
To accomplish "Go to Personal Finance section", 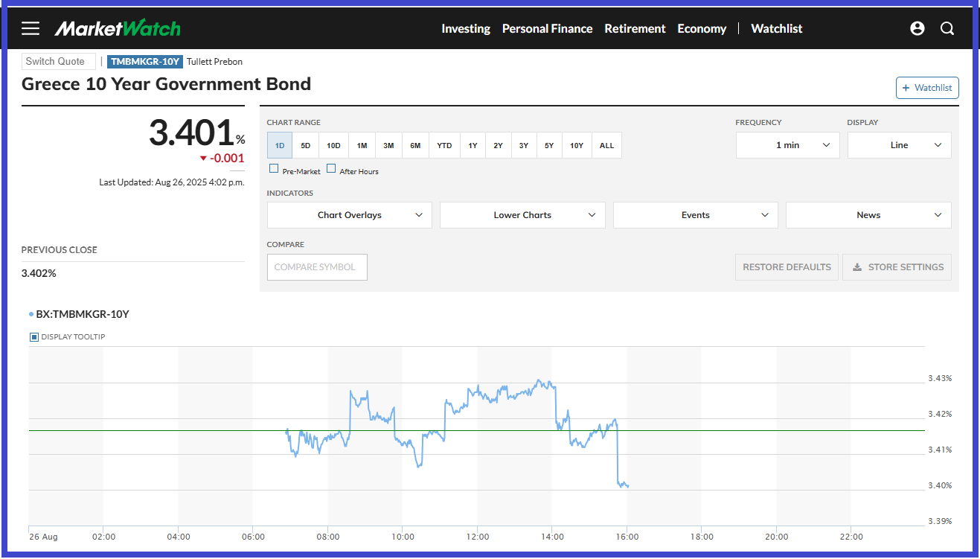I will (x=547, y=28).
